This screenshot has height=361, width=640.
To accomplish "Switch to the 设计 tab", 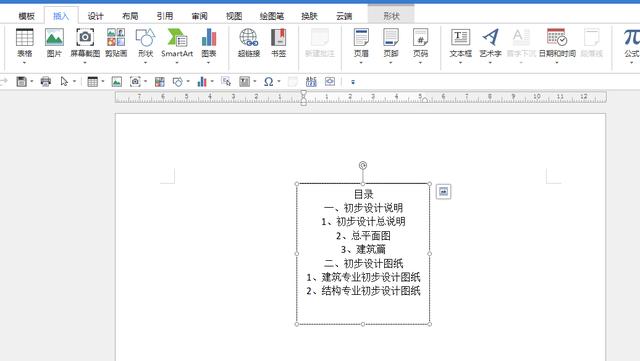I will (96, 16).
